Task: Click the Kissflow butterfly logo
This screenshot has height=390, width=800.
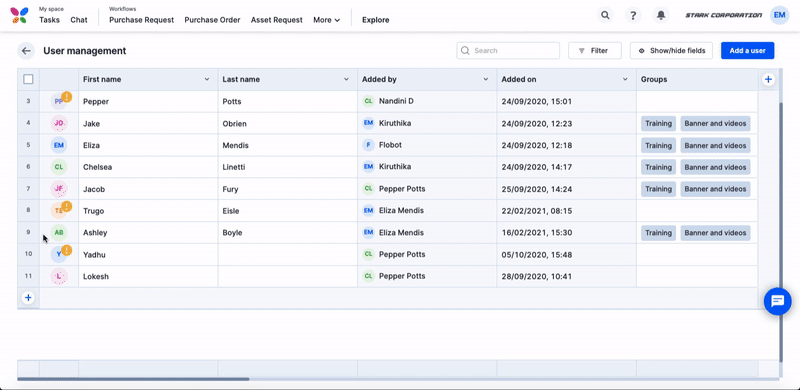Action: [x=20, y=15]
